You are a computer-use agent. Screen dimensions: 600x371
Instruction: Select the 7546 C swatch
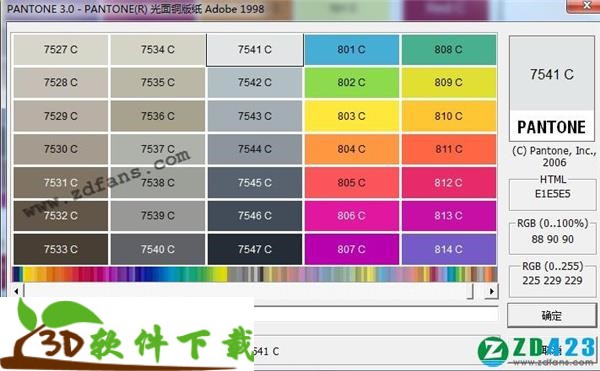click(x=255, y=216)
